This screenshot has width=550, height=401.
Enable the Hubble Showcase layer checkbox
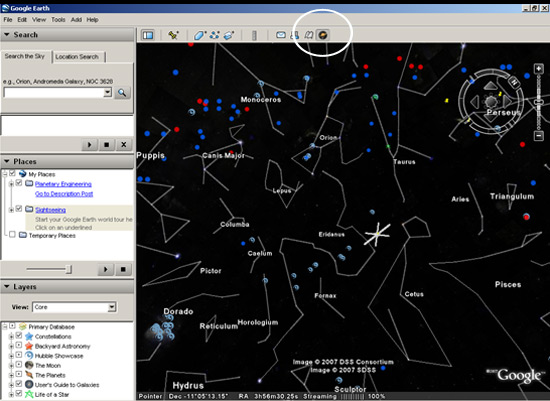19,355
